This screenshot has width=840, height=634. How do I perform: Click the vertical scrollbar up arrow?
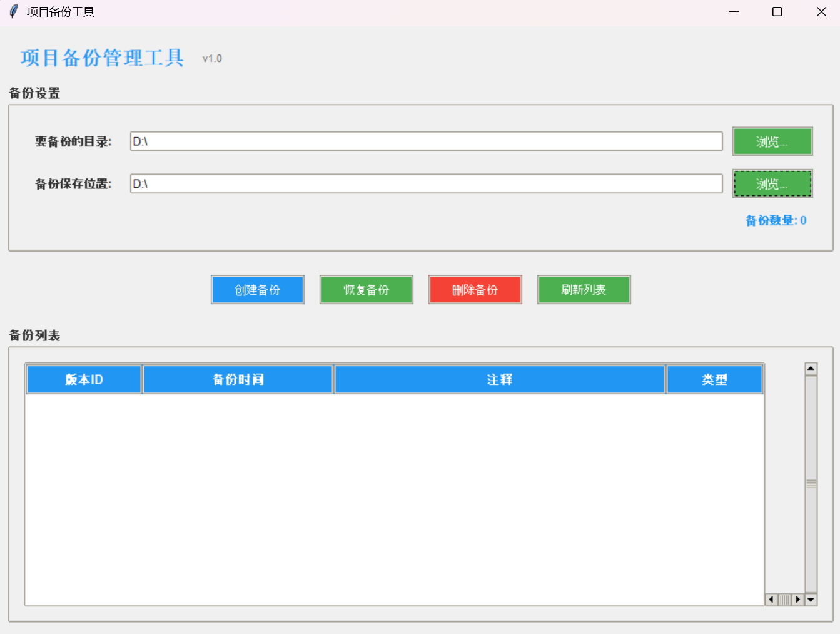point(811,369)
